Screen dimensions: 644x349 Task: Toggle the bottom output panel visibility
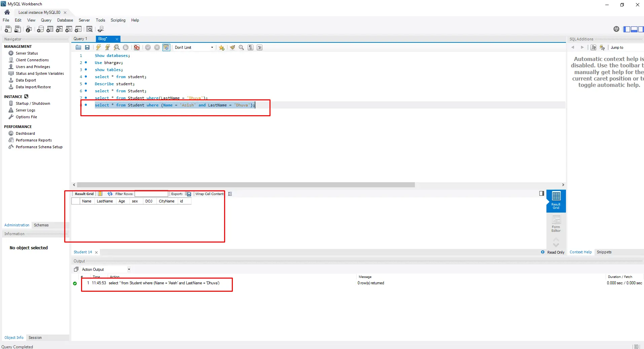click(x=634, y=29)
